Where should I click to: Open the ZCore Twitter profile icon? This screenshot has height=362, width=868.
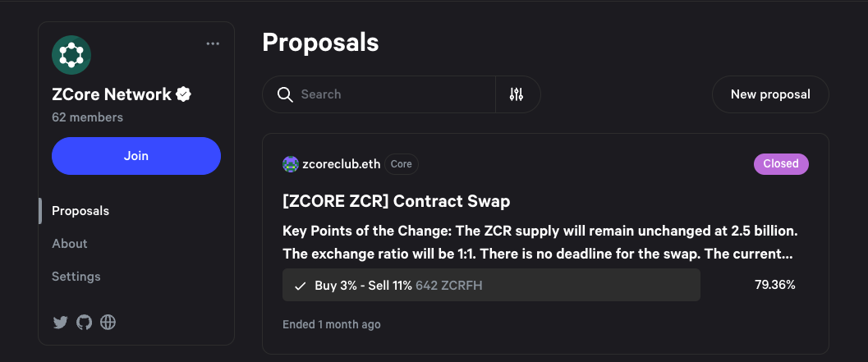60,323
